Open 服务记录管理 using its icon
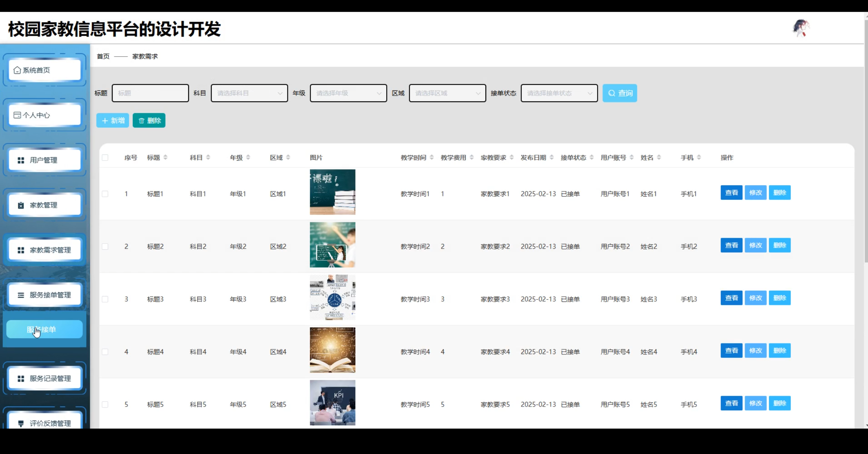The width and height of the screenshot is (868, 454). (x=20, y=378)
